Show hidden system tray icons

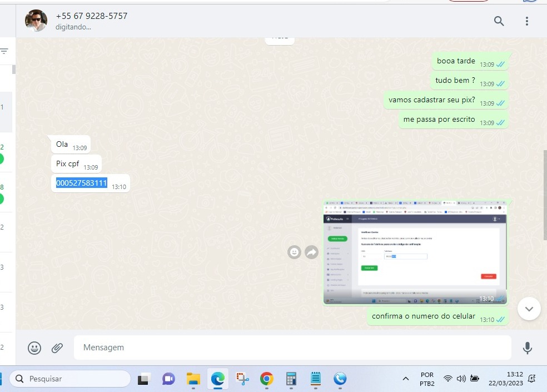click(406, 379)
